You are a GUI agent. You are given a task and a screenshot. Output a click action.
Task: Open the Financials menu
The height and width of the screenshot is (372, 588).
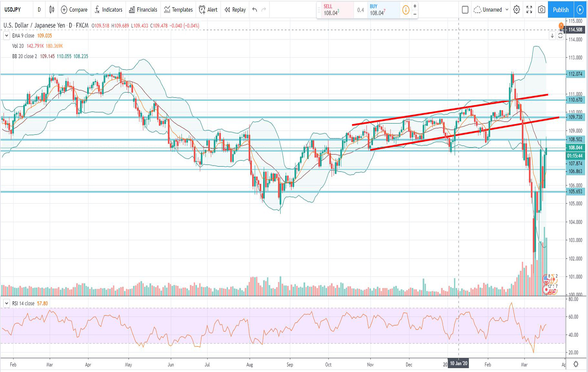point(143,10)
